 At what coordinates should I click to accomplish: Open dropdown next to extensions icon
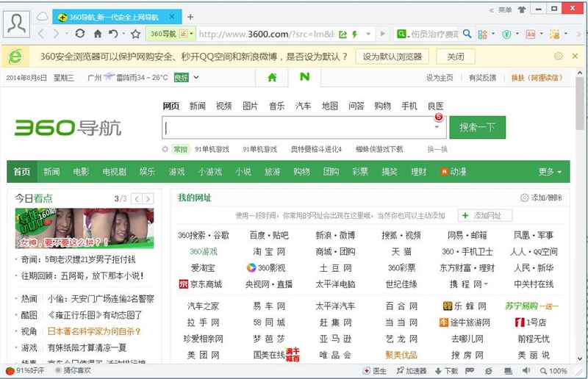[493, 34]
